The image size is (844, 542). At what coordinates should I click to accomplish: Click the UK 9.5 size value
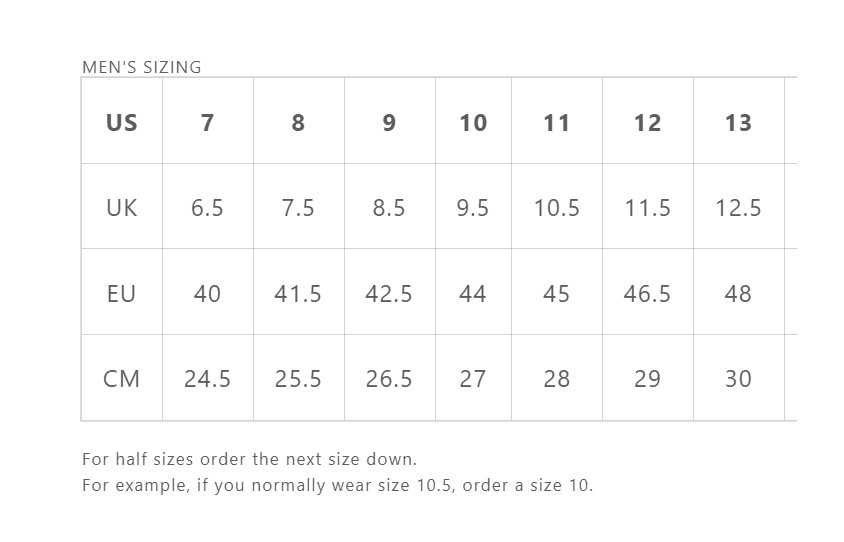click(473, 207)
